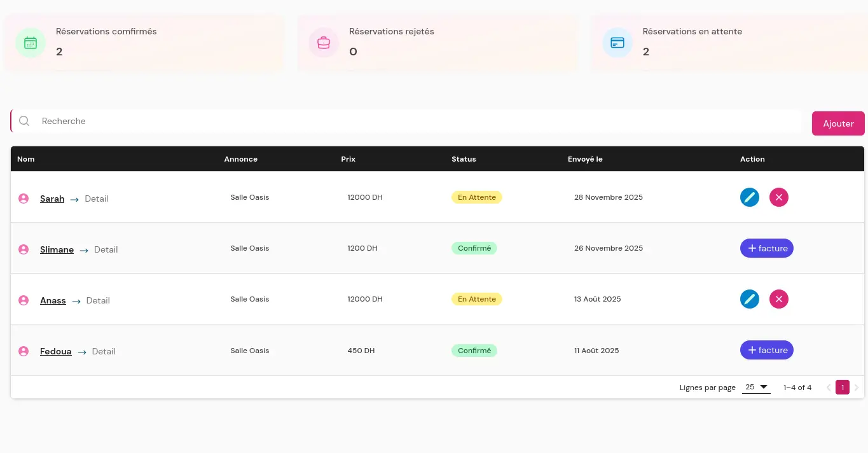868x453 pixels.
Task: View Detail for Fedoua
Action: tap(104, 351)
